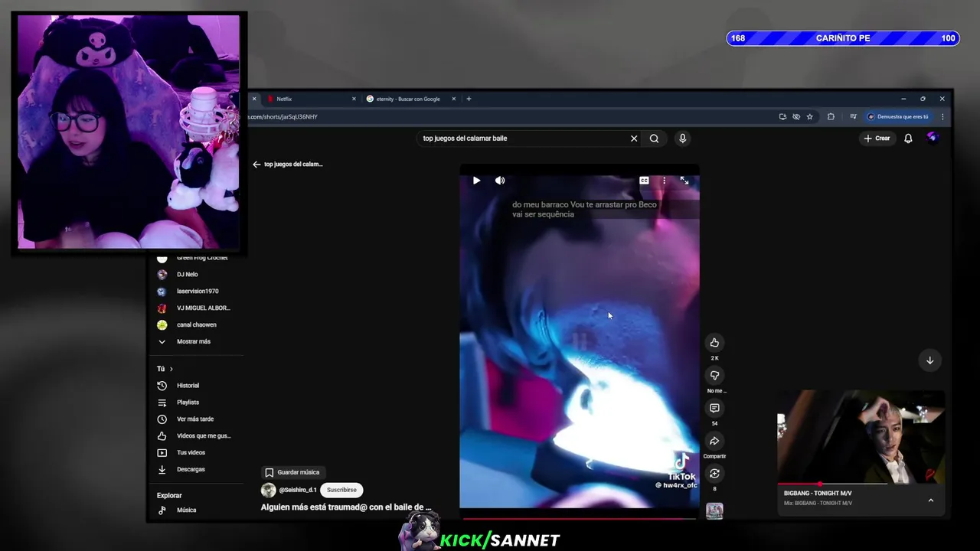Go back using arrow beside search title
This screenshot has width=980, height=551.
[256, 165]
